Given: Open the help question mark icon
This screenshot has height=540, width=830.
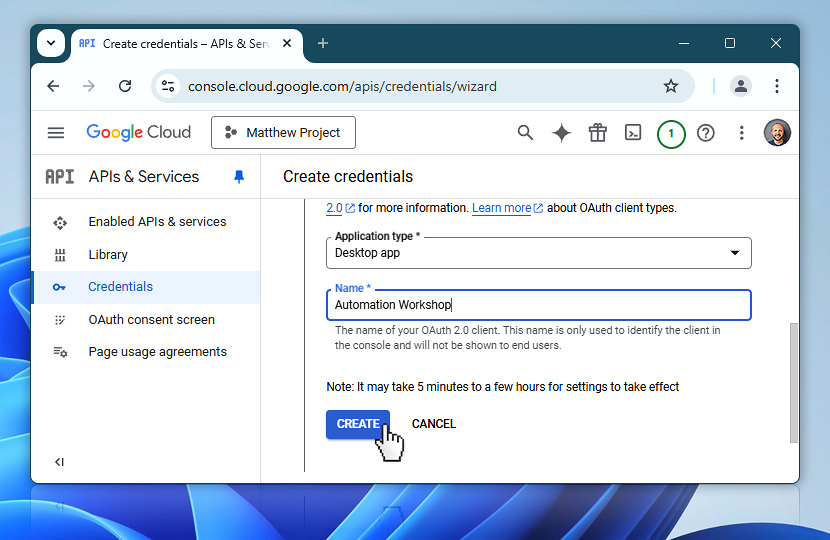Looking at the screenshot, I should pos(706,133).
